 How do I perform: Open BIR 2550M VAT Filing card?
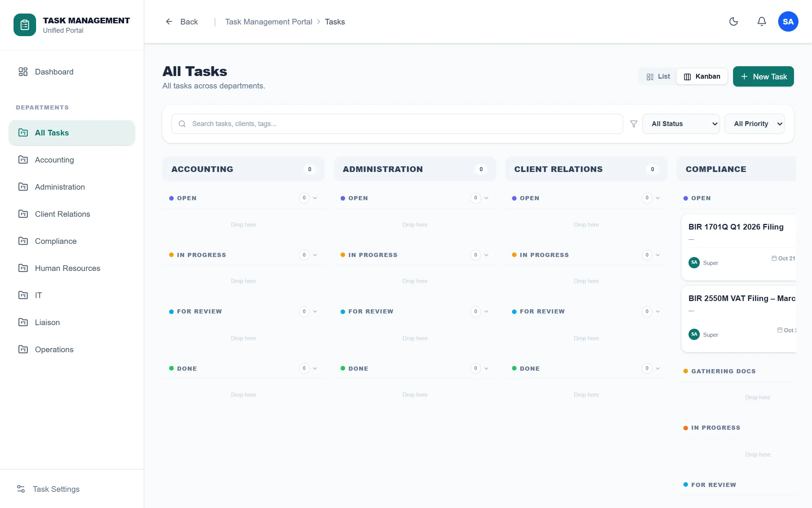tap(739, 319)
